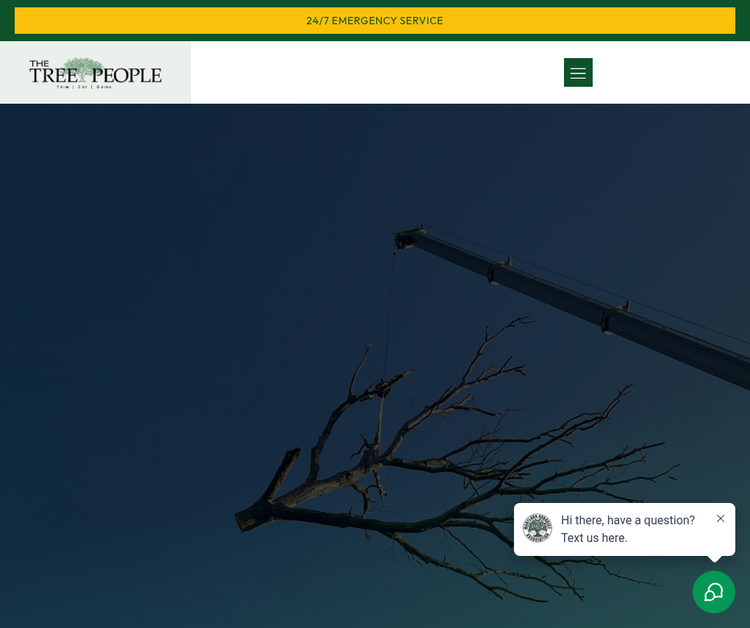Screen dimensions: 750x628
Task: Close the chat greeting popup
Action: [720, 518]
